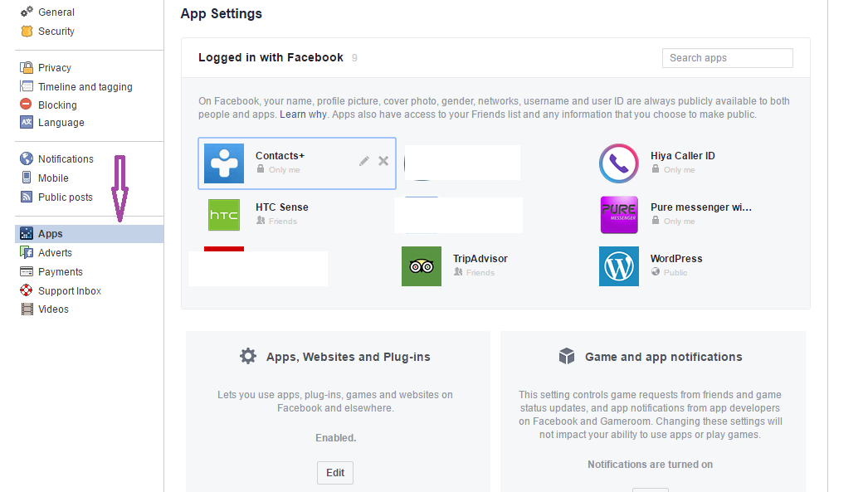The width and height of the screenshot is (868, 492).
Task: Click the HTC Sense app icon
Action: (x=224, y=215)
